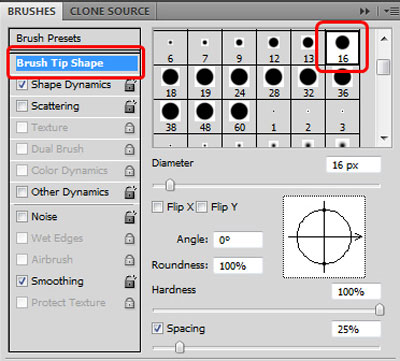Enable the Noise checkbox
400x361 pixels.
pyautogui.click(x=22, y=217)
